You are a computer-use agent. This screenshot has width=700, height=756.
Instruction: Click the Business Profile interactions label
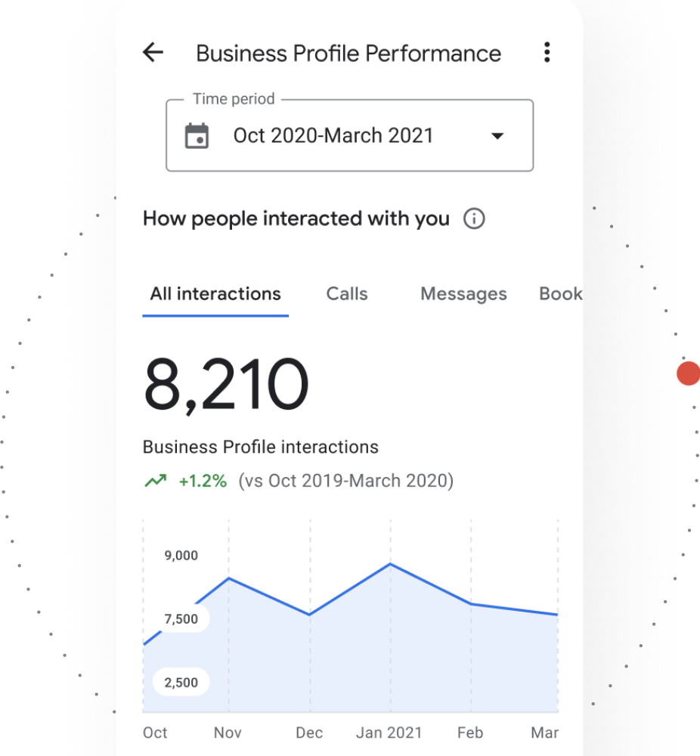coord(260,447)
